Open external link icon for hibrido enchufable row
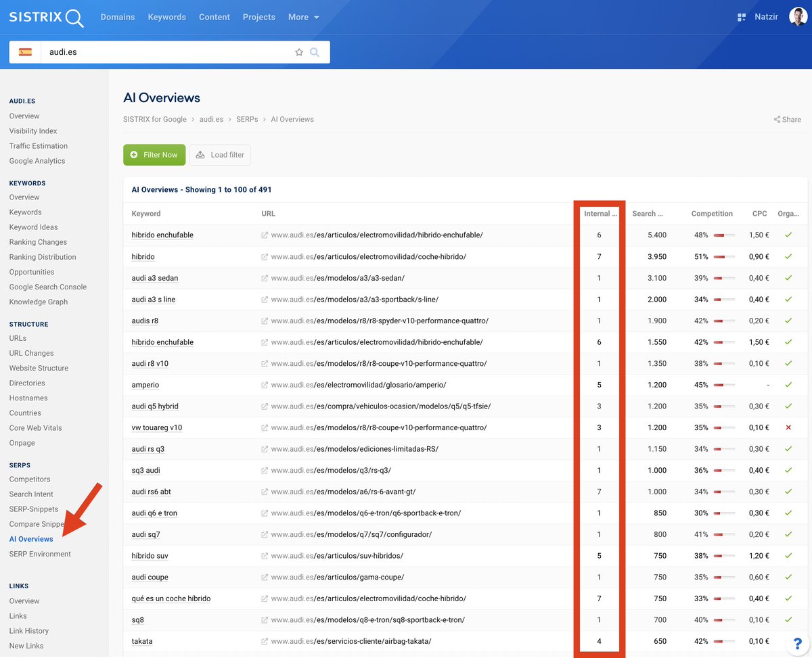This screenshot has height=658, width=812. (x=265, y=235)
